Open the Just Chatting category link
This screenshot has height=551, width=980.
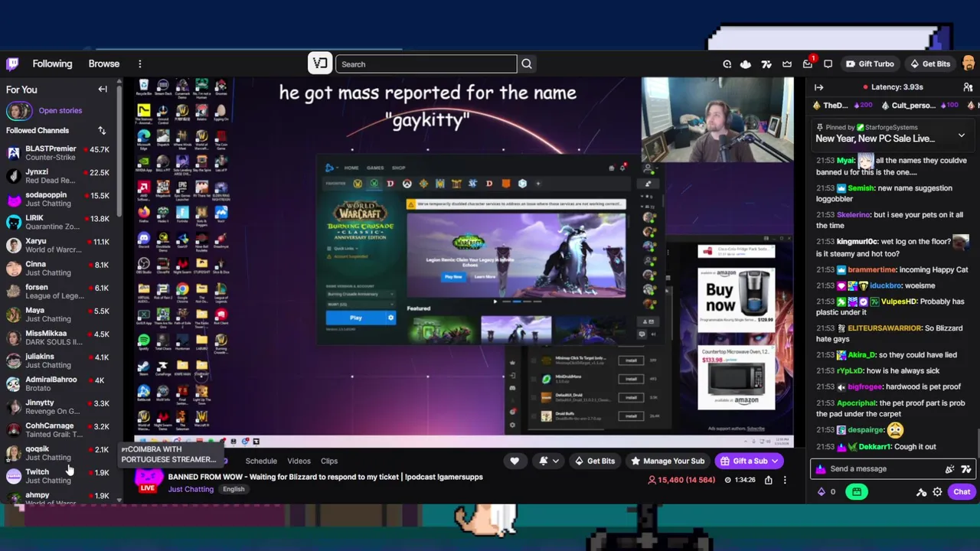[191, 490]
